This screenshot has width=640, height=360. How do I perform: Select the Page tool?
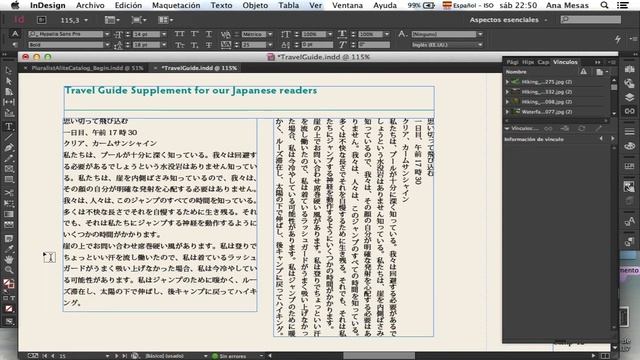tap(9, 91)
